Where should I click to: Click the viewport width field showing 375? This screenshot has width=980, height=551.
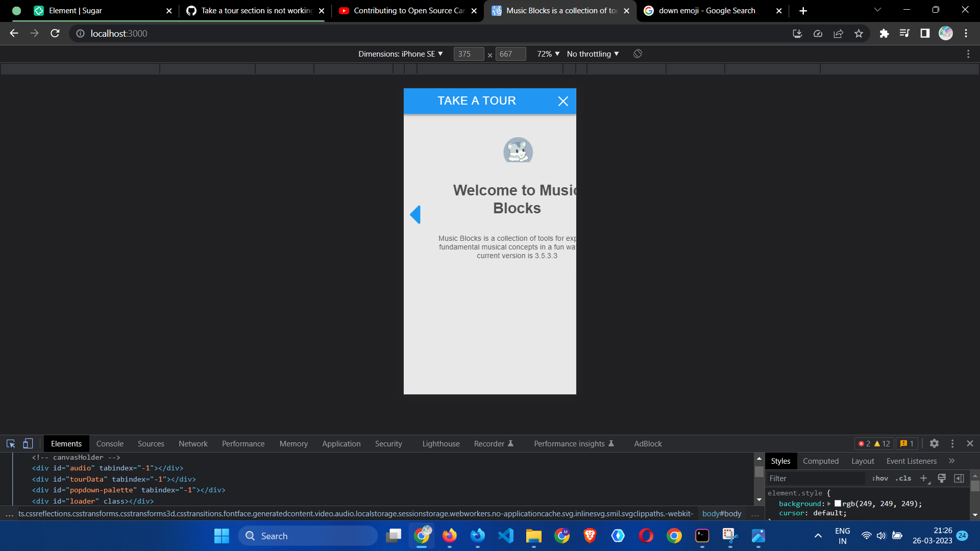tap(469, 54)
